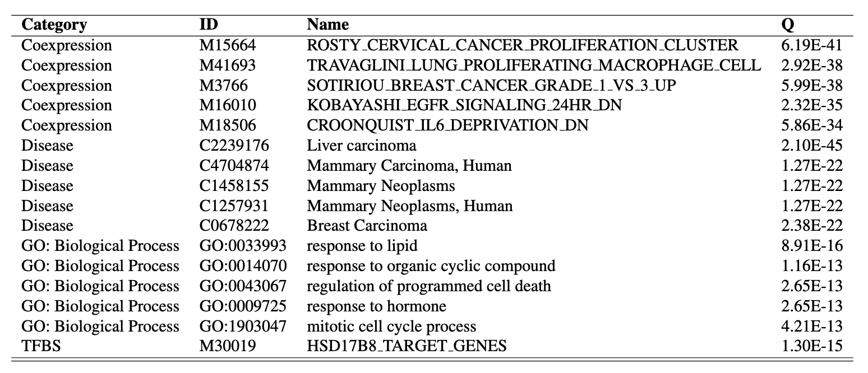Click the Name column header
Screen dimensions: 868x373
click(327, 25)
